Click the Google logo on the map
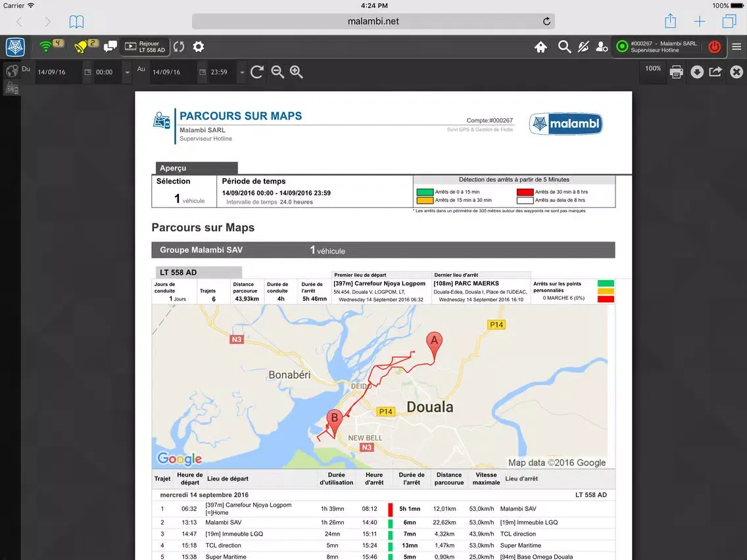Viewport: 747px width, 560px height. click(x=180, y=459)
